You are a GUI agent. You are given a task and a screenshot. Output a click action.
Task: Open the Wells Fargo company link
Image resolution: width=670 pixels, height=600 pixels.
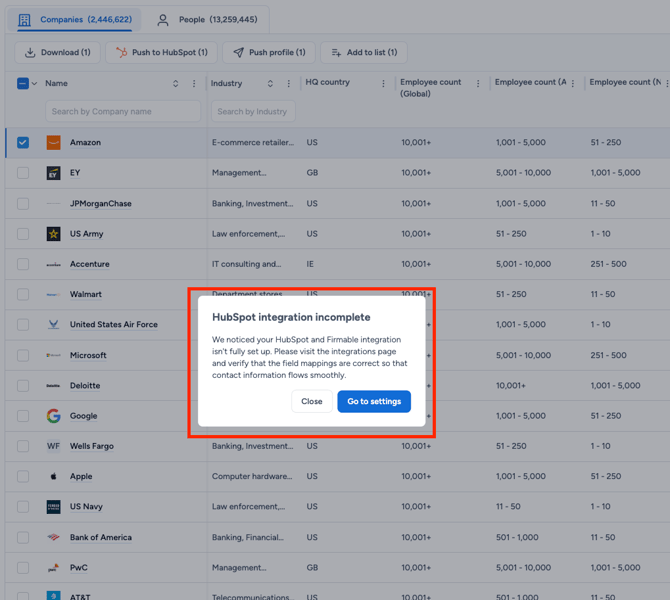92,446
